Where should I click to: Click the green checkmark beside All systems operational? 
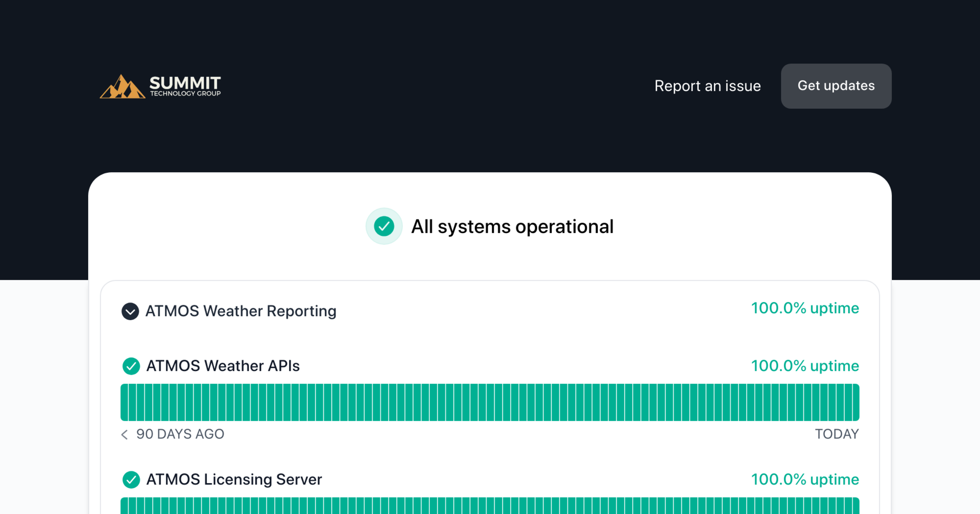pos(384,226)
